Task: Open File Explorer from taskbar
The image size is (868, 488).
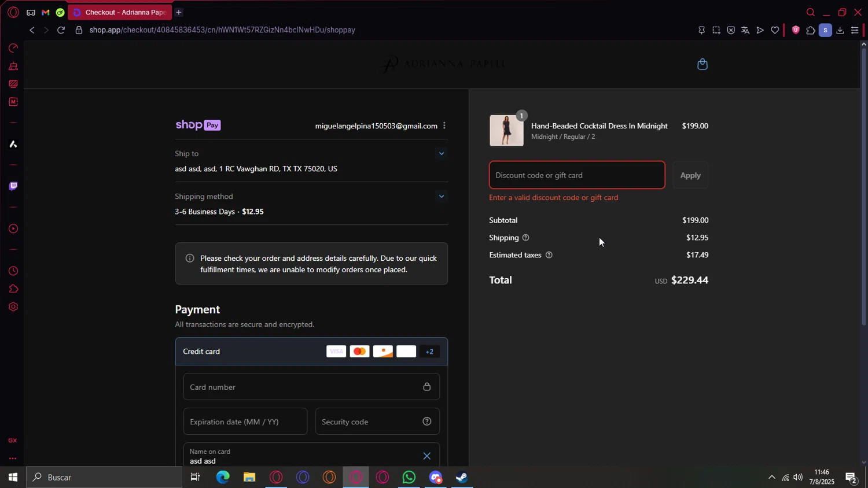Action: tap(249, 477)
